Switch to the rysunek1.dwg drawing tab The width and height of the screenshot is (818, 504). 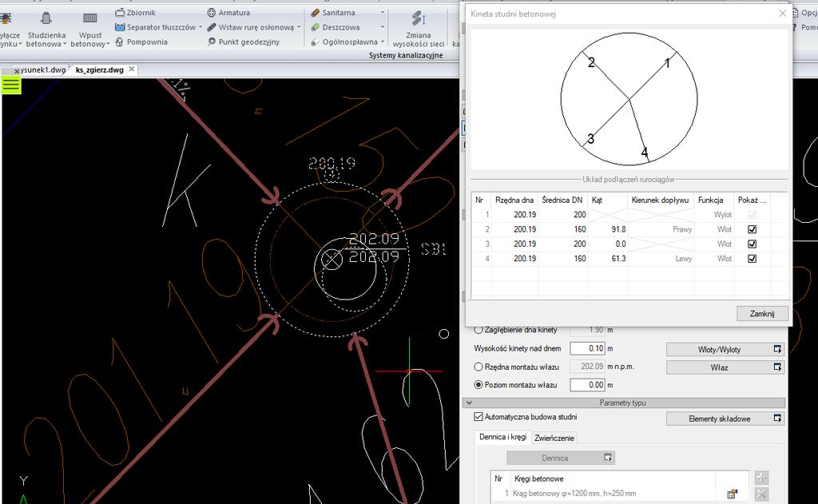click(x=43, y=69)
